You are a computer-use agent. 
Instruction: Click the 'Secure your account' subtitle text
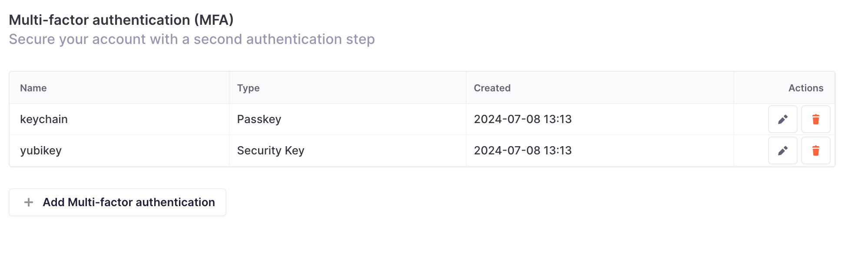[x=192, y=39]
